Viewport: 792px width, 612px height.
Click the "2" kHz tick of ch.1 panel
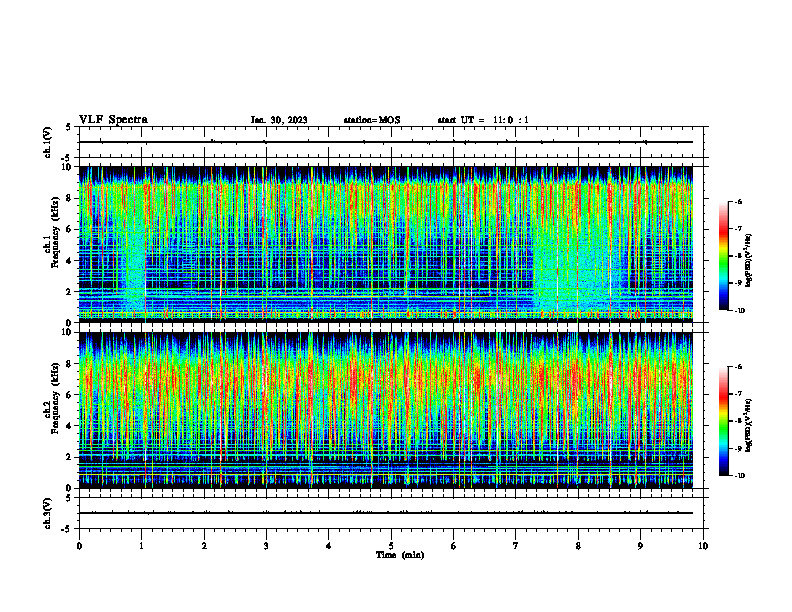(70, 292)
